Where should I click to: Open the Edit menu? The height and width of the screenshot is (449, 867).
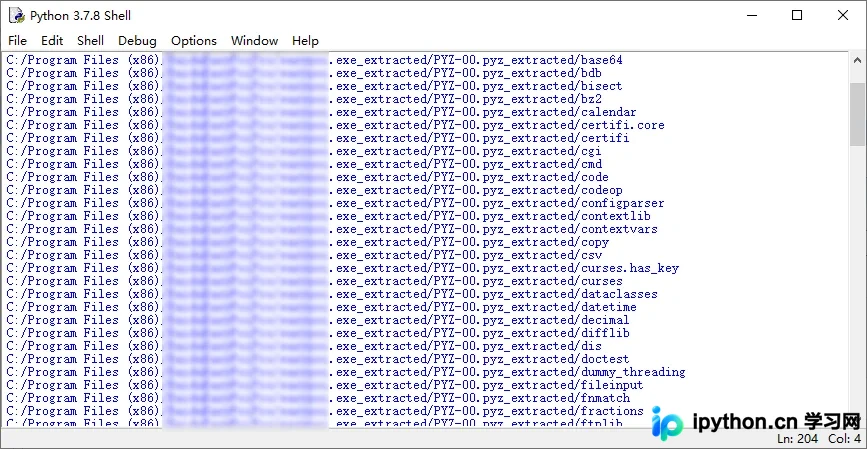point(52,41)
